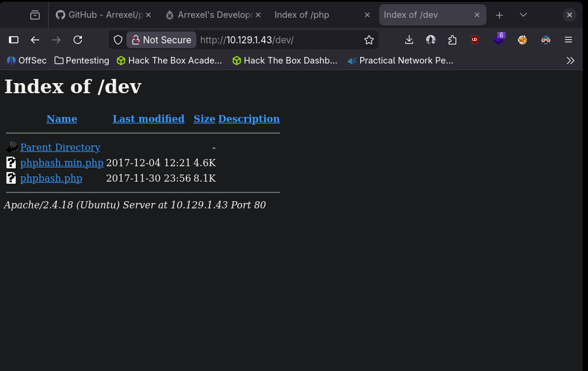Open the phpbash.min.php file link
Screen dimensions: 588x371
(x=62, y=163)
